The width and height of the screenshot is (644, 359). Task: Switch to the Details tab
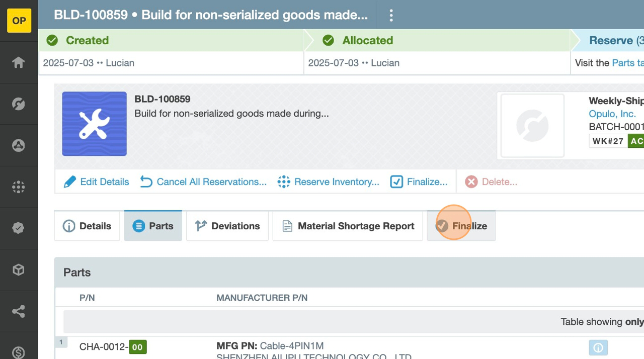pos(87,226)
